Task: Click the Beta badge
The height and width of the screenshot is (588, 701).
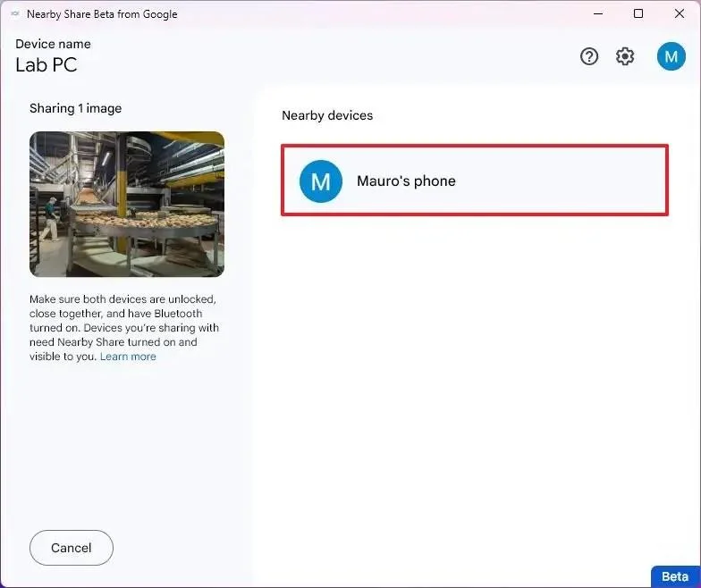Action: pyautogui.click(x=675, y=576)
